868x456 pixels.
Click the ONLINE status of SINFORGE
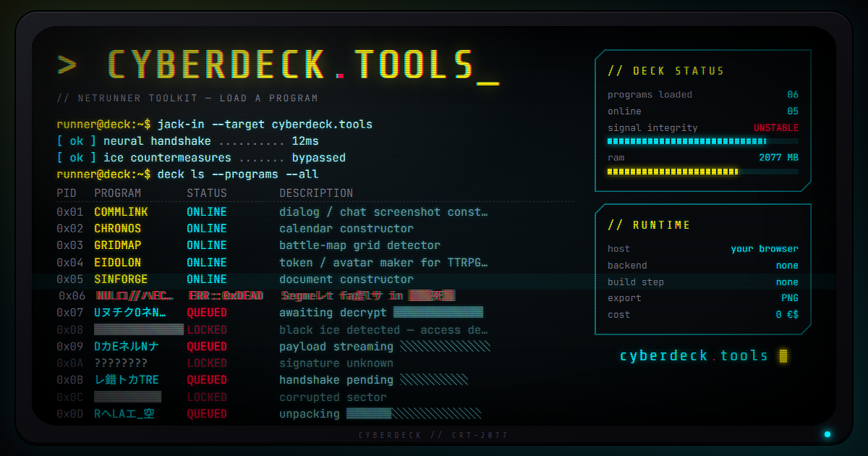pos(207,279)
